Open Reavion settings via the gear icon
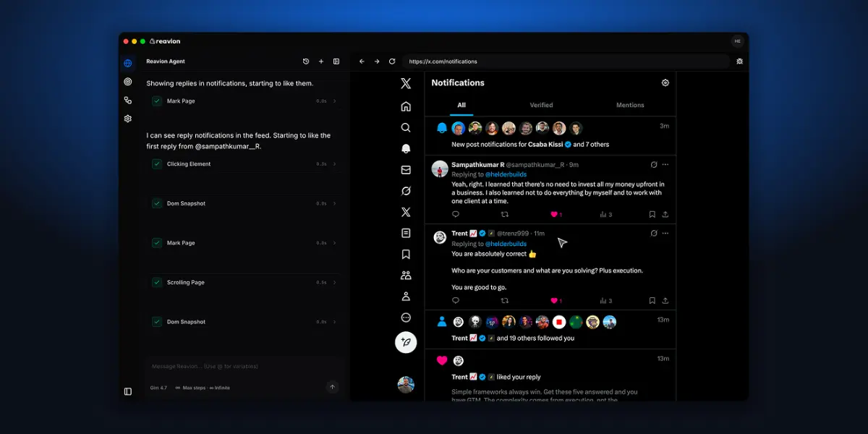Image resolution: width=868 pixels, height=434 pixels. (x=127, y=118)
